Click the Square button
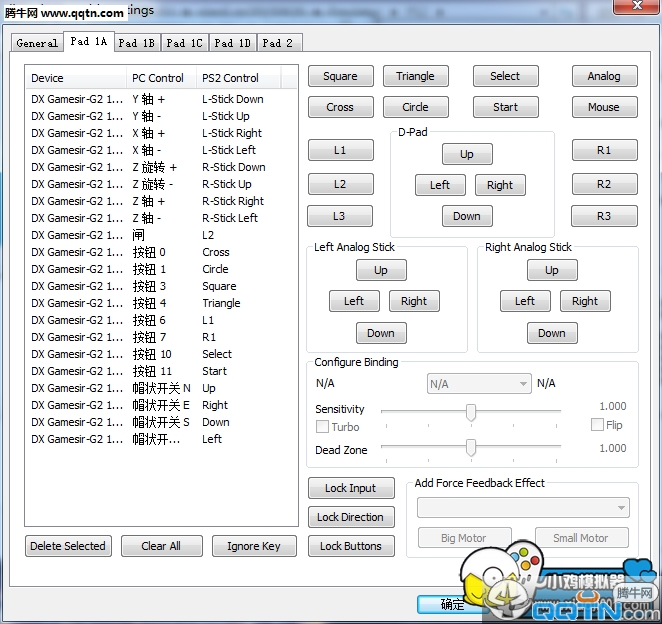 click(341, 76)
